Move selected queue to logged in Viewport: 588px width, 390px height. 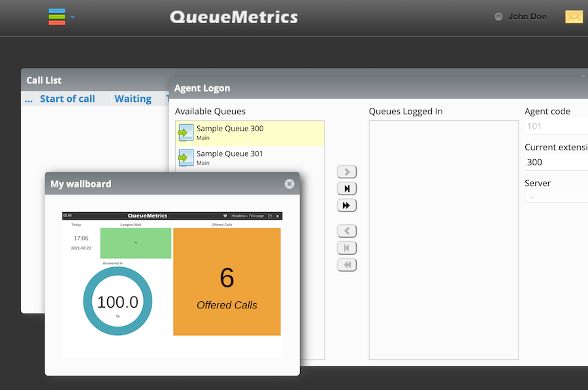click(x=346, y=172)
